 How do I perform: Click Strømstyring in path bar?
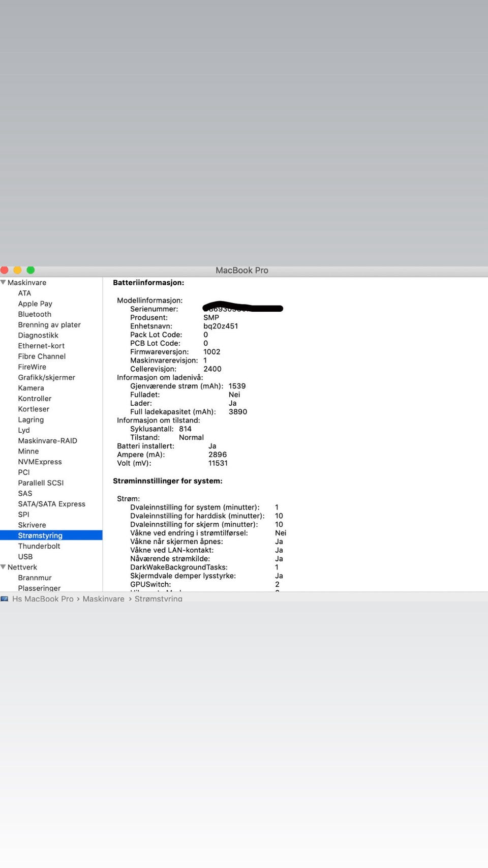(158, 598)
